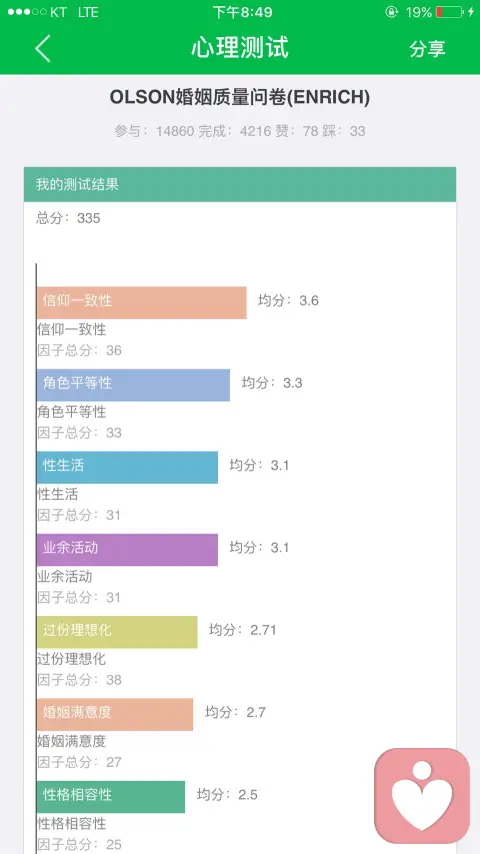Select the 信仰一致性 orange bar
The height and width of the screenshot is (854, 480).
(142, 302)
